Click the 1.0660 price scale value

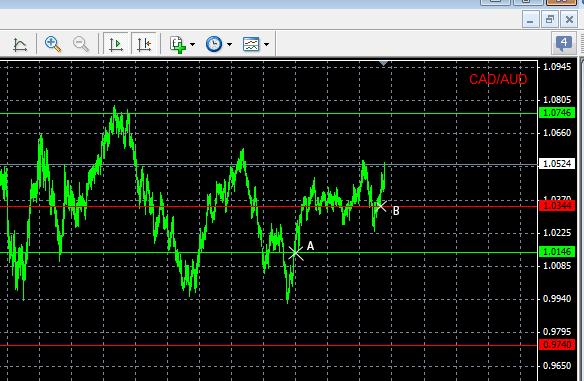point(557,133)
